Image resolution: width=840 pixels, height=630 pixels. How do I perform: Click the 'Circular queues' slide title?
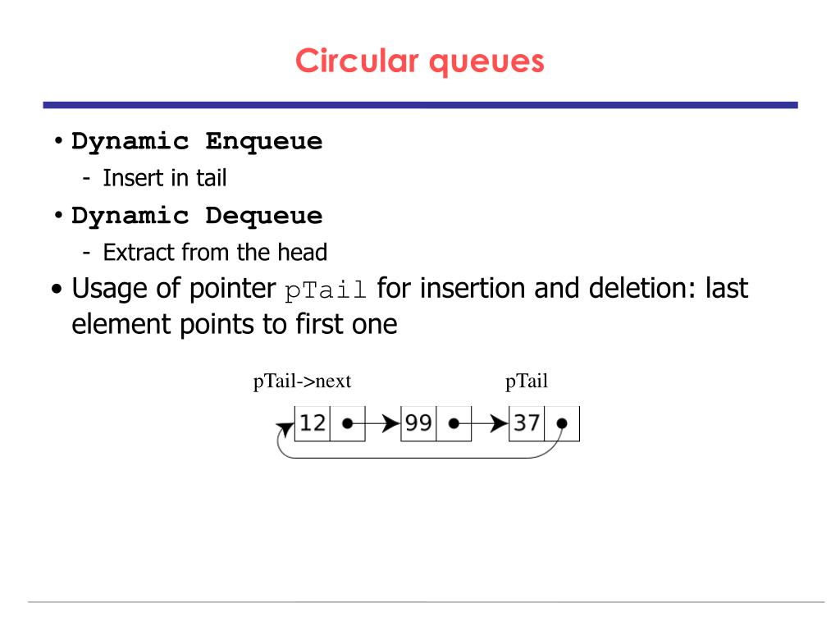(x=419, y=61)
